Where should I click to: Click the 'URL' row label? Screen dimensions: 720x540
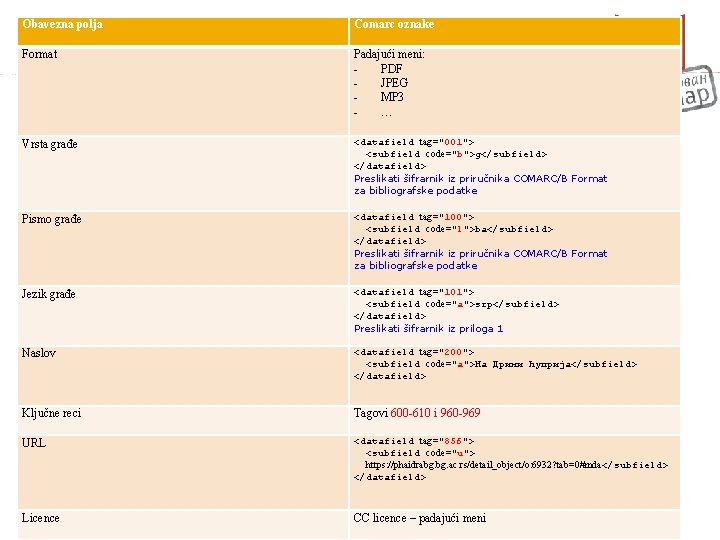click(34, 443)
